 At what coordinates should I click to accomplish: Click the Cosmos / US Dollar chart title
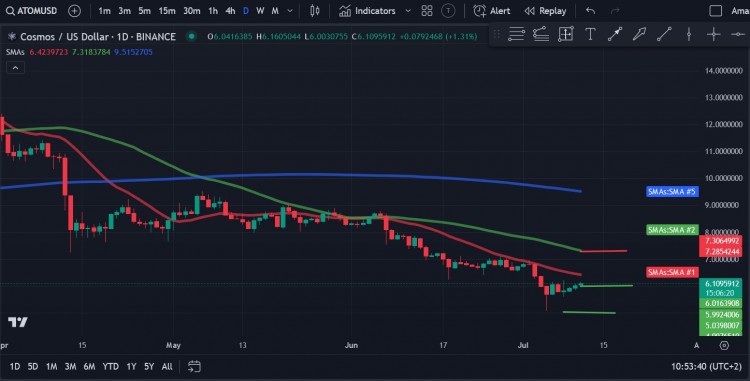98,36
